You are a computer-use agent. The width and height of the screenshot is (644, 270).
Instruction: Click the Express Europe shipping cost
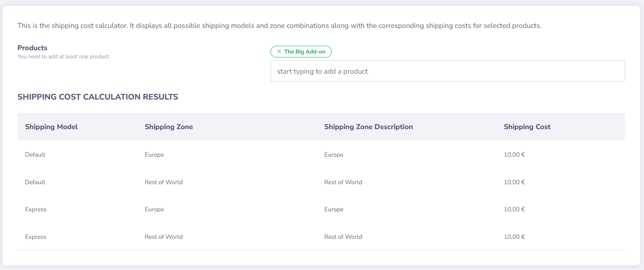(x=514, y=209)
